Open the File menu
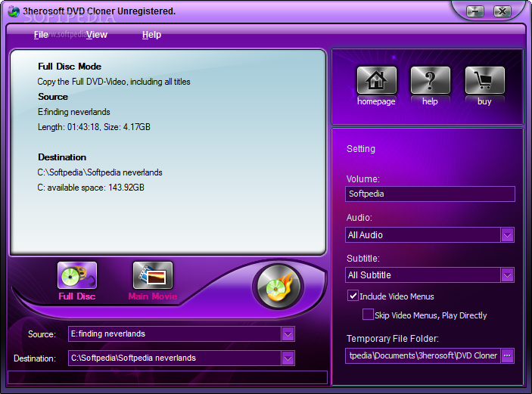This screenshot has height=394, width=532. [x=41, y=35]
